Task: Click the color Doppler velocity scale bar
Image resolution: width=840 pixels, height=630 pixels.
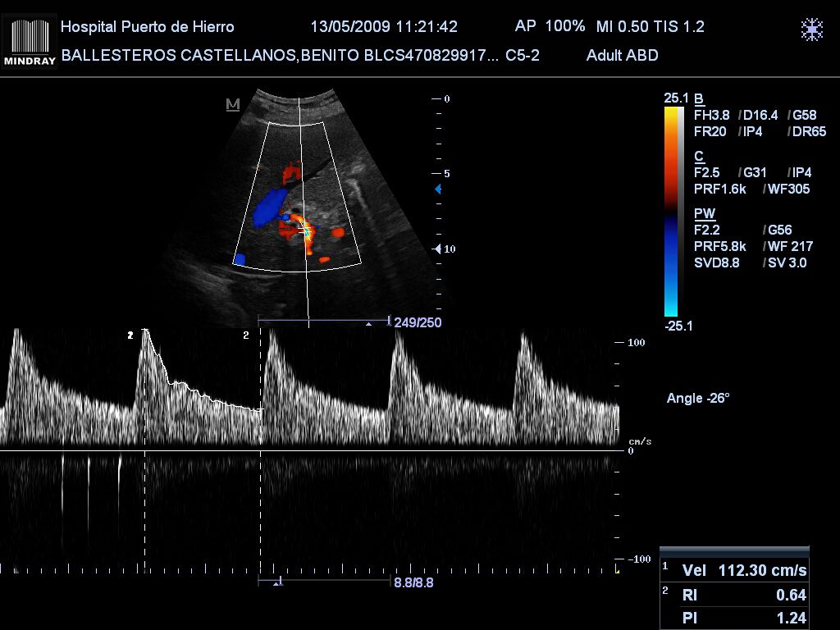Action: tap(671, 211)
